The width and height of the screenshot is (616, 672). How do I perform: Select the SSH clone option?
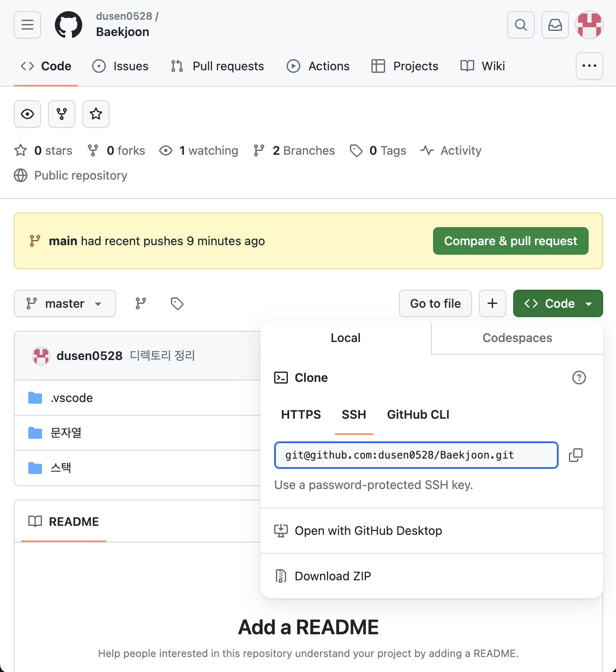click(354, 414)
